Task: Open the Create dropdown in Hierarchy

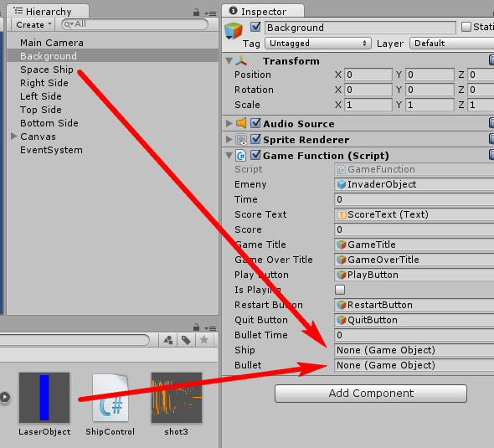Action: click(x=33, y=24)
